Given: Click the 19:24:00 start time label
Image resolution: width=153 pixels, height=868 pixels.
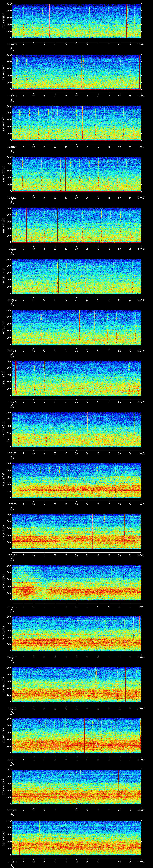Looking at the screenshot, I should pos(12,453).
